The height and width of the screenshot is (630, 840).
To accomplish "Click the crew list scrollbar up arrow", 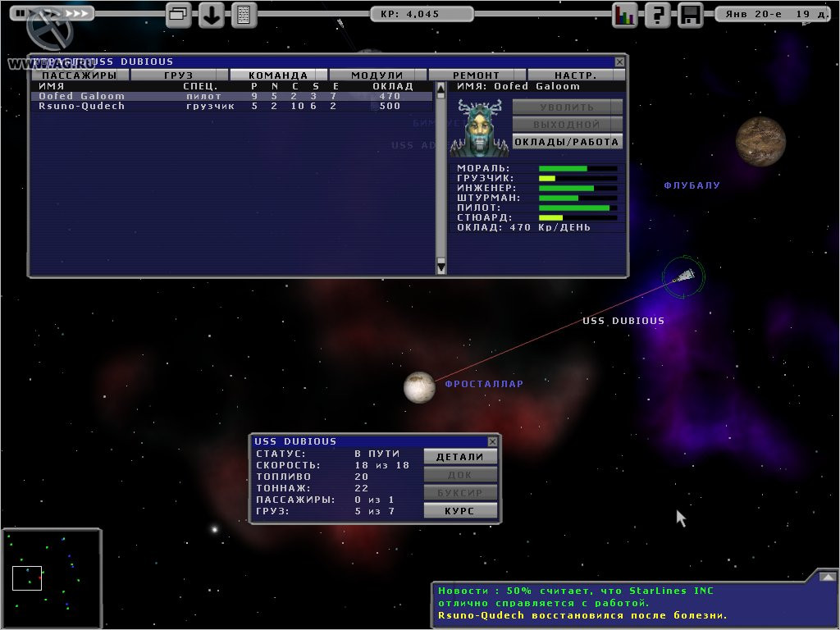I will (x=441, y=90).
